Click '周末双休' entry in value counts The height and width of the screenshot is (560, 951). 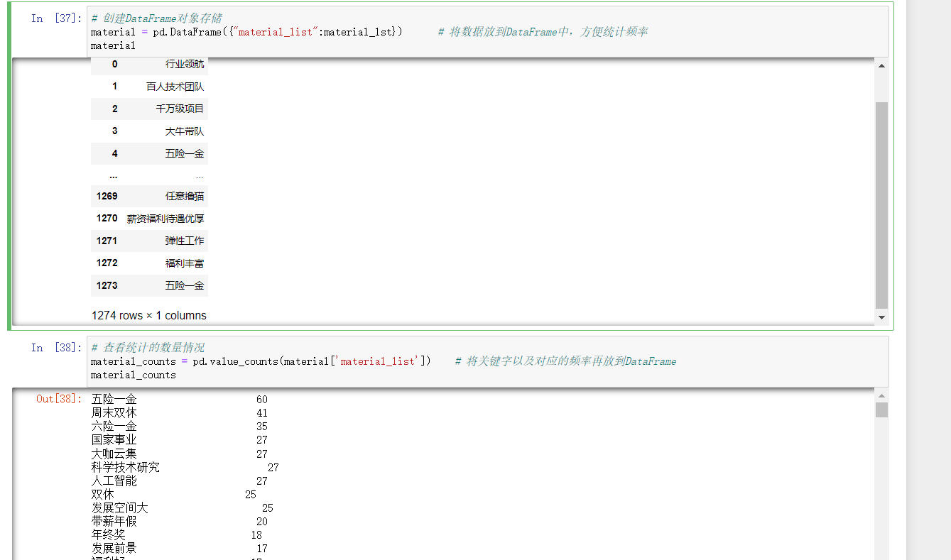click(x=114, y=413)
